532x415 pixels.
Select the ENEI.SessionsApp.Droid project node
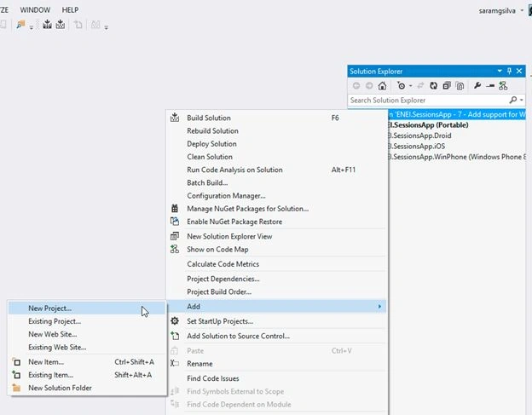420,135
